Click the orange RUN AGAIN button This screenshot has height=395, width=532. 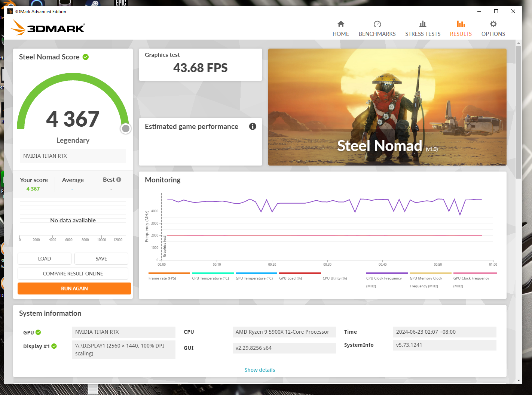74,288
